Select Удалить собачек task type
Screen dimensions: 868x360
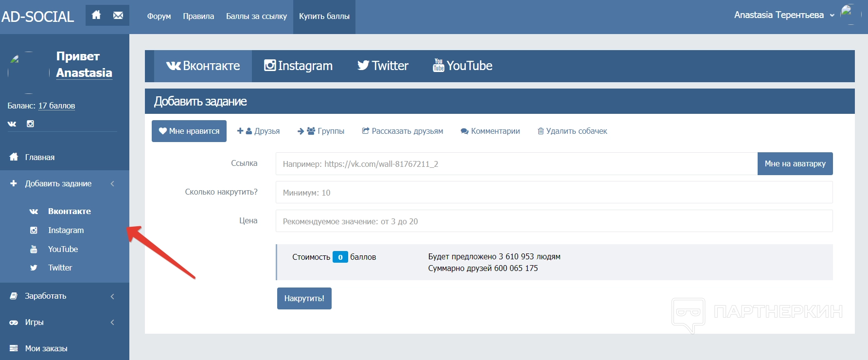[x=572, y=131]
